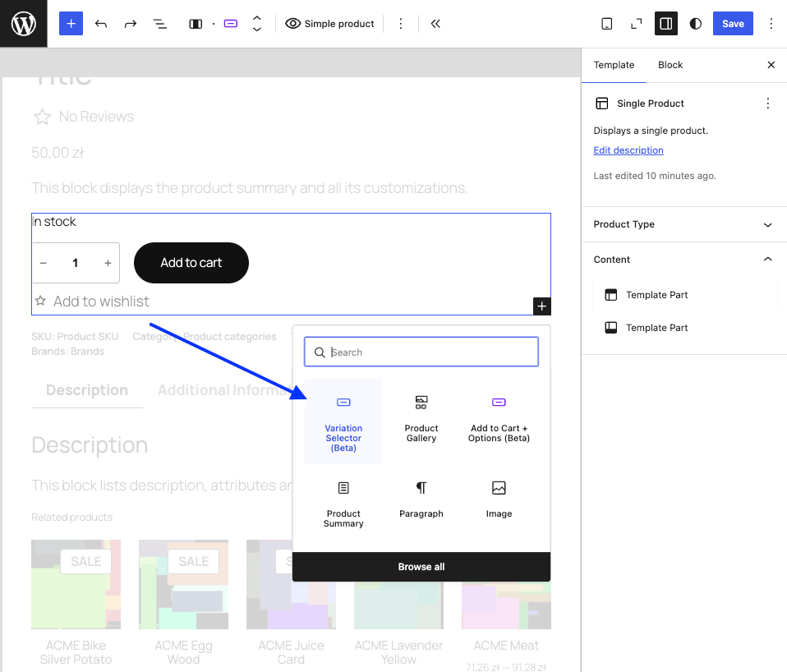Click the No Reviews star rating
Viewport: 787px width, 672px height.
pyautogui.click(x=83, y=117)
